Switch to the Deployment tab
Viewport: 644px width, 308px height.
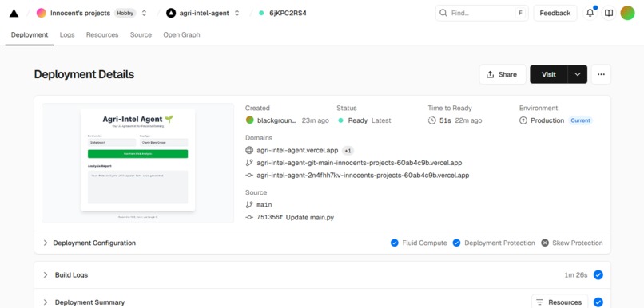30,35
